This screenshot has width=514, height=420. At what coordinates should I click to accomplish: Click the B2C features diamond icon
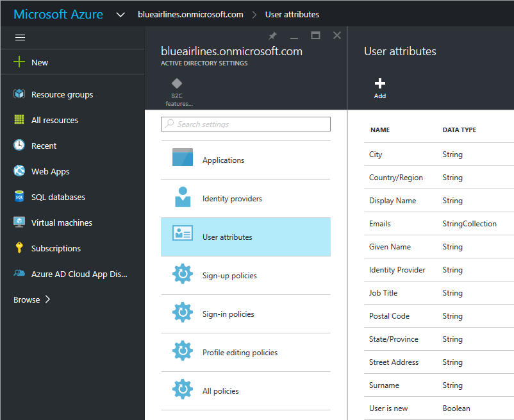[x=177, y=83]
